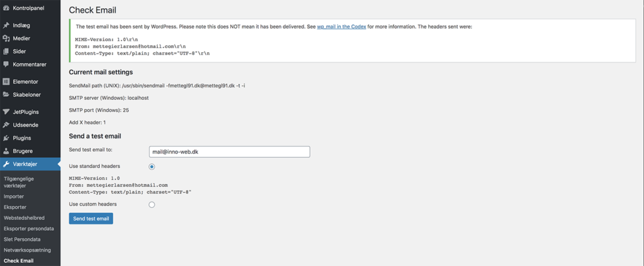This screenshot has width=644, height=266.
Task: Follow the wp_mail in the Codex link
Action: pos(341,26)
